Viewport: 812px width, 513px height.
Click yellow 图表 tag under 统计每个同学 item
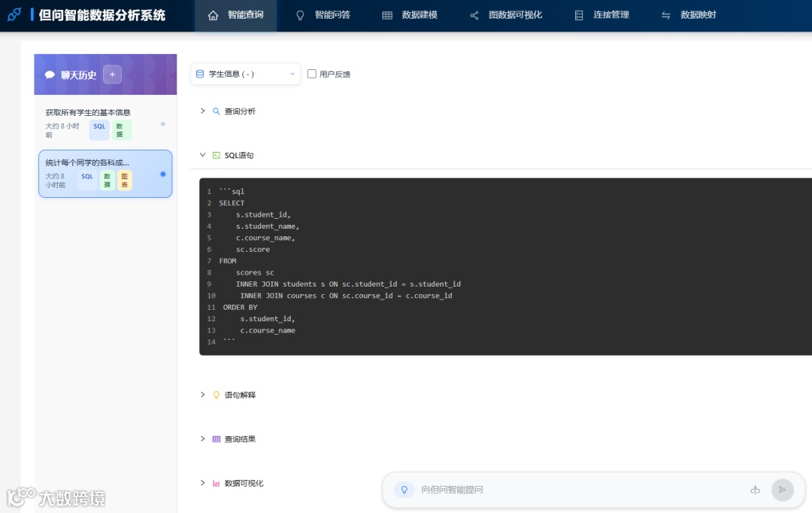(124, 180)
